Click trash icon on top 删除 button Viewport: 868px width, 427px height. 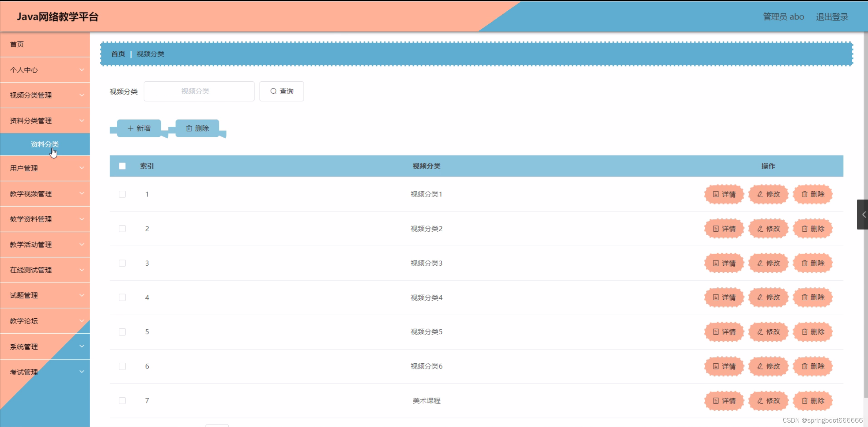point(189,128)
